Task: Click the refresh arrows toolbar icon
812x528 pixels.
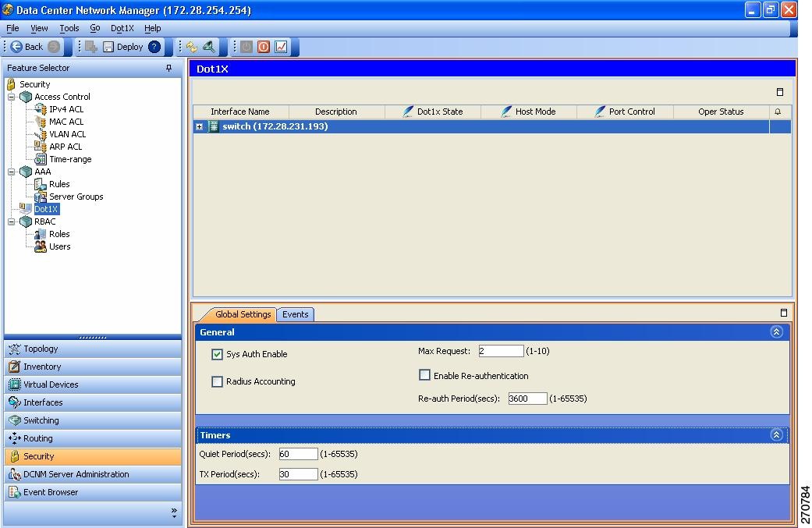Action: (x=192, y=47)
